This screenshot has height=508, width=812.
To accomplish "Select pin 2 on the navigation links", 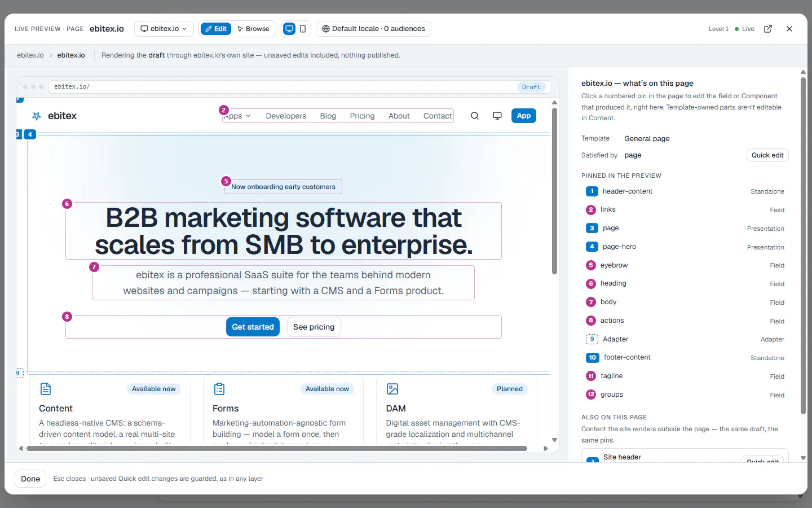I will [x=224, y=110].
